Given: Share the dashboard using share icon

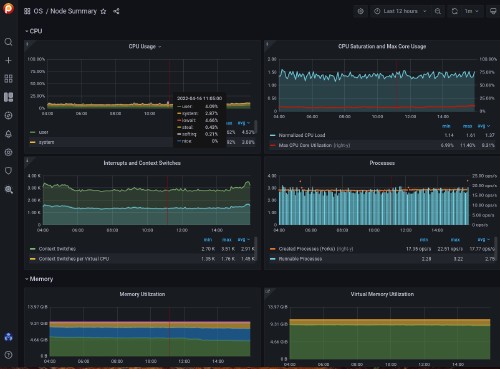Looking at the screenshot, I should 116,11.
